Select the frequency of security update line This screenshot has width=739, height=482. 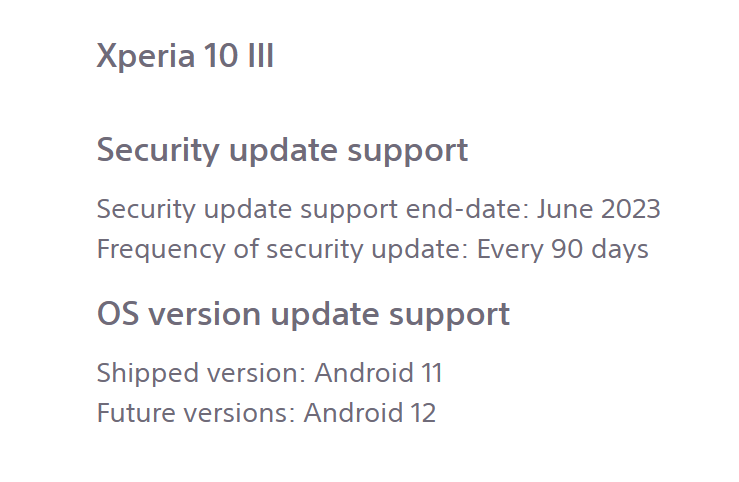point(372,249)
